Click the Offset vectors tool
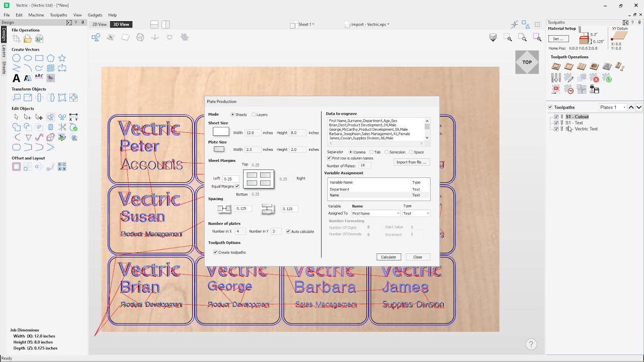Screen dimensions: 644x362 pos(17,166)
